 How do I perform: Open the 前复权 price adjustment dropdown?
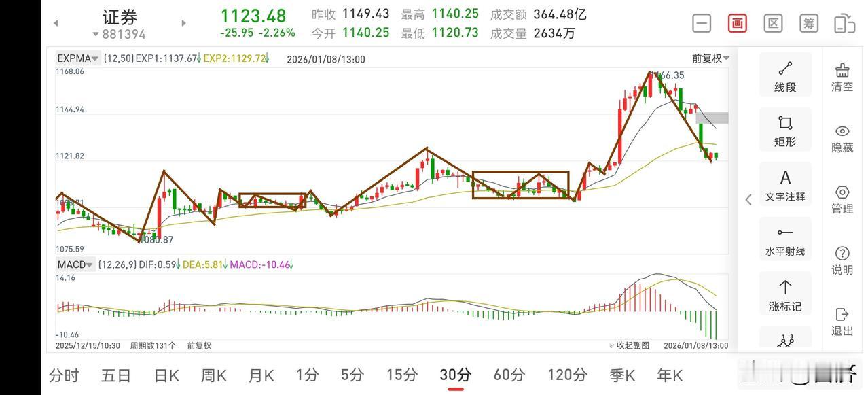pos(708,58)
